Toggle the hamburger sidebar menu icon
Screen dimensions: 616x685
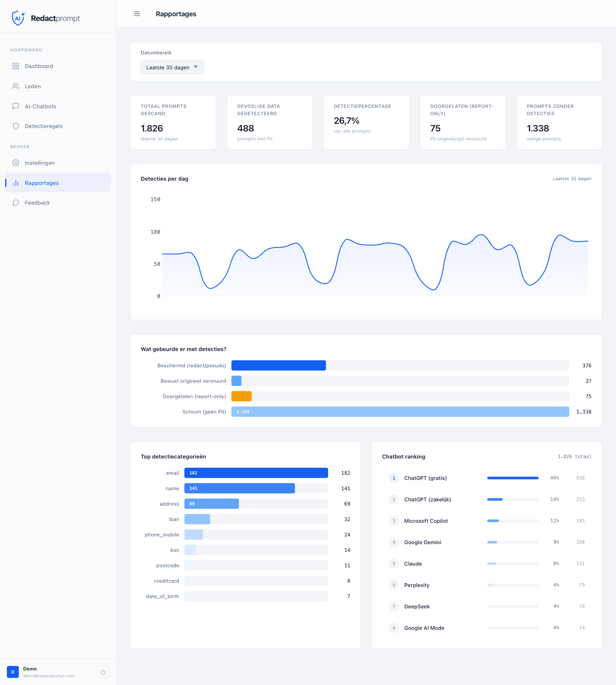(137, 14)
